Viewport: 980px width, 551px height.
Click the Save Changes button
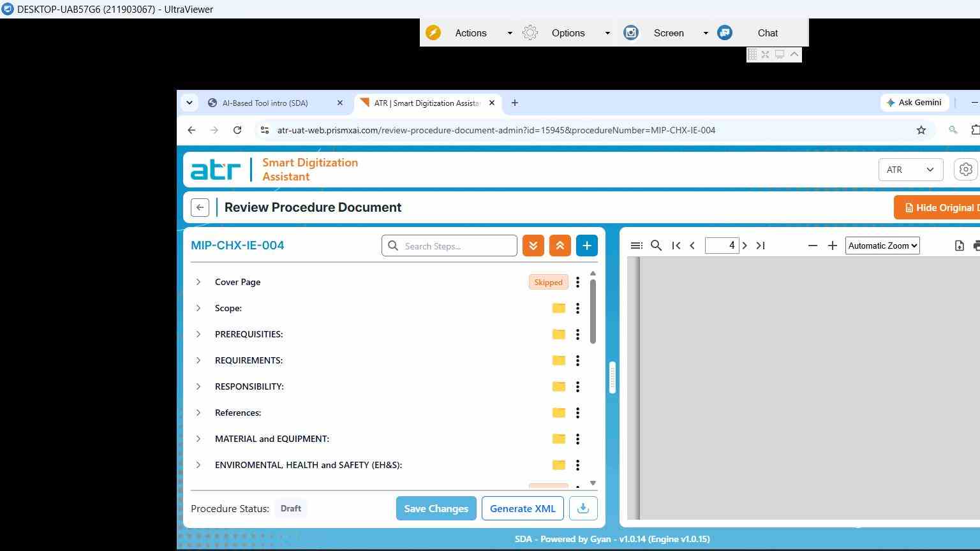tap(436, 508)
